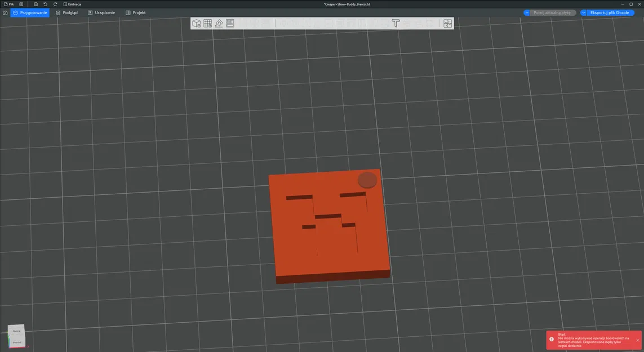Viewport: 644px width, 352px height.
Task: Open the Auto-orient tool icon
Action: [219, 23]
